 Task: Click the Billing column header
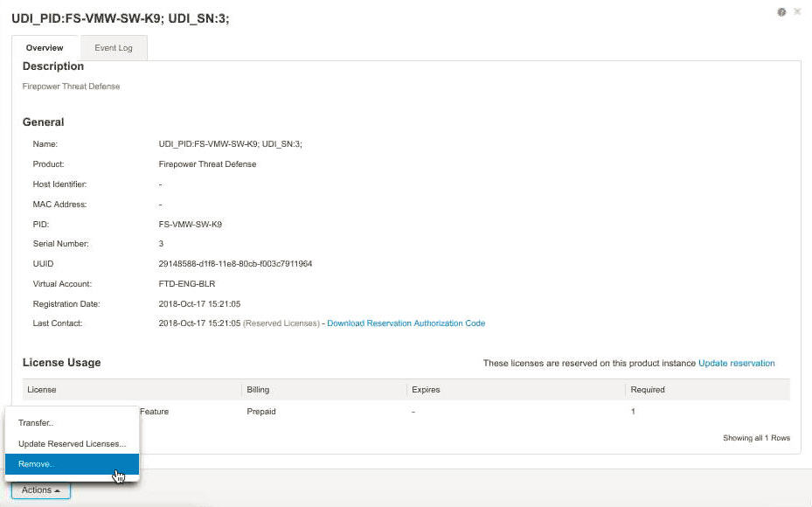324,390
